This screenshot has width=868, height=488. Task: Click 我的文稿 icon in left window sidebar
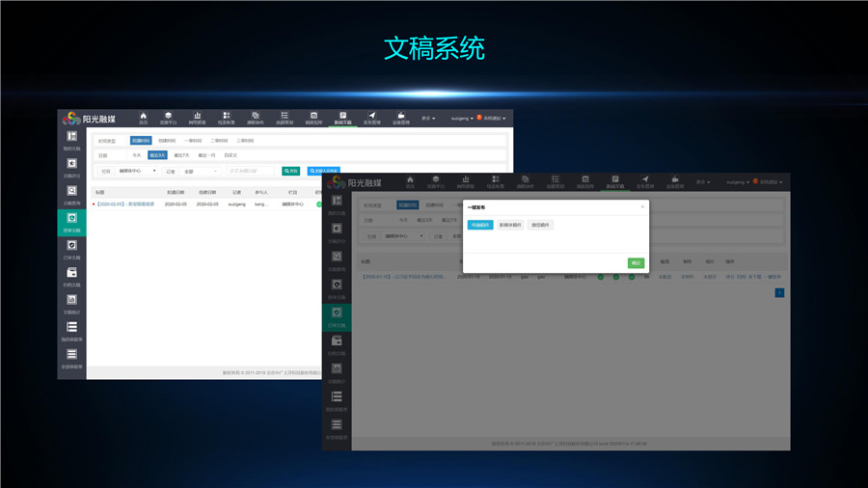[x=71, y=141]
